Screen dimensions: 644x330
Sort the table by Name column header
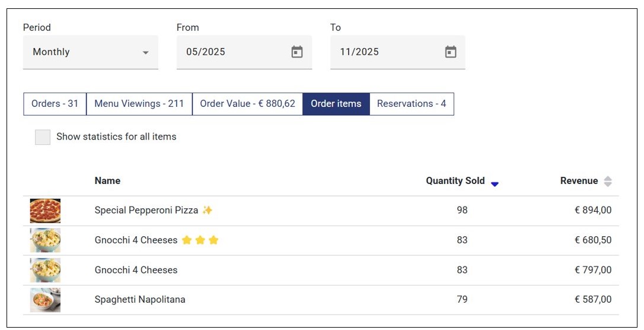pos(107,181)
